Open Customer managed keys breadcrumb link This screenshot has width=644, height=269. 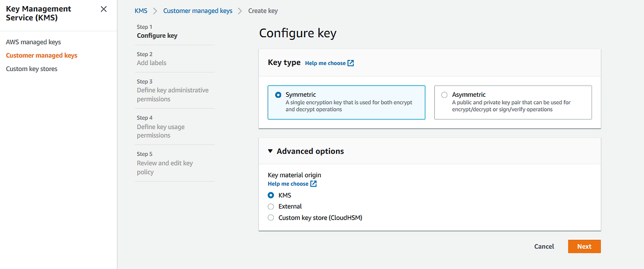click(x=198, y=11)
